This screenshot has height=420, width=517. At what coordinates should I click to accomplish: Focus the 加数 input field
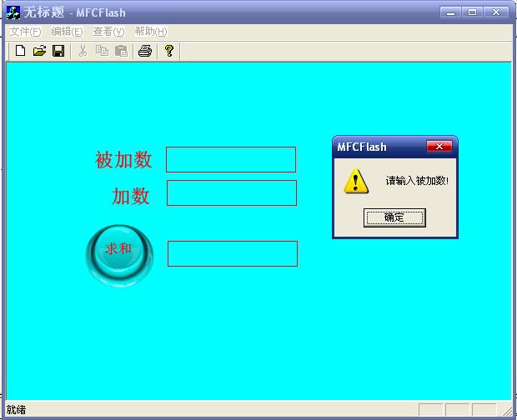click(x=232, y=192)
